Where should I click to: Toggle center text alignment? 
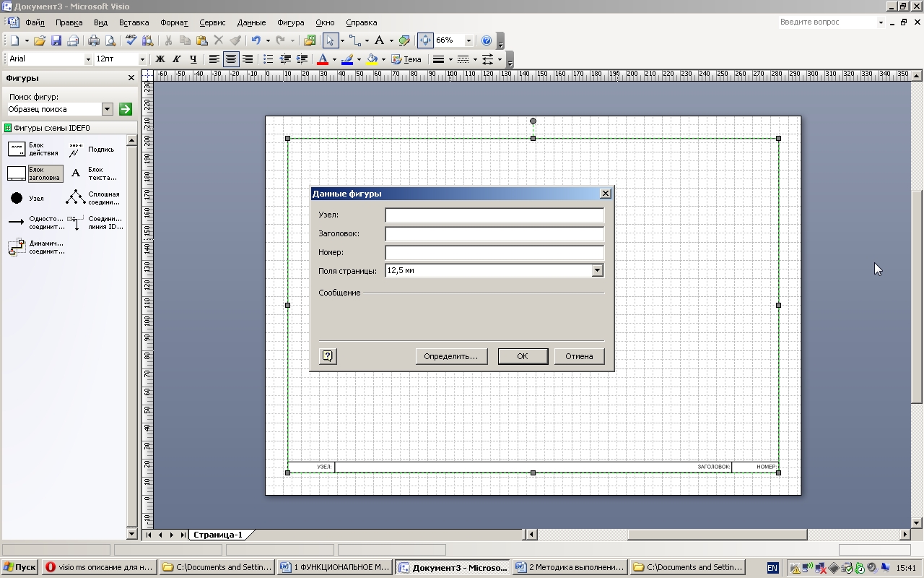[x=231, y=59]
